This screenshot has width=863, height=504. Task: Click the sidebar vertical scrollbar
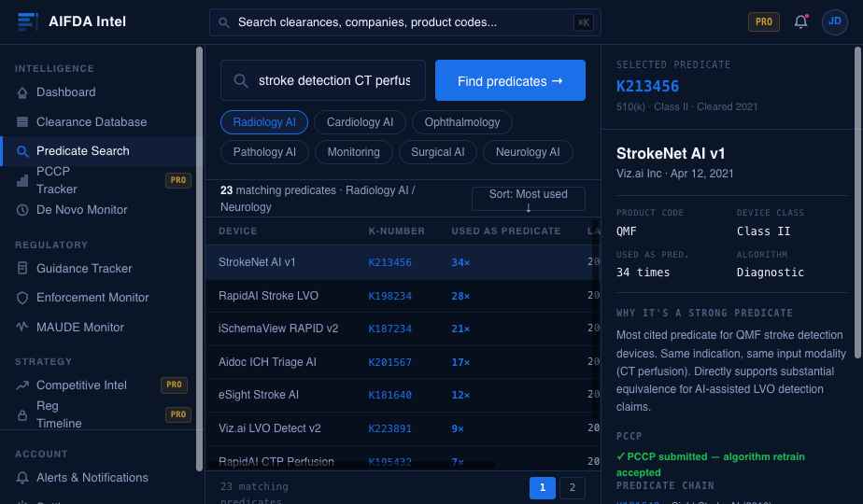click(x=199, y=259)
